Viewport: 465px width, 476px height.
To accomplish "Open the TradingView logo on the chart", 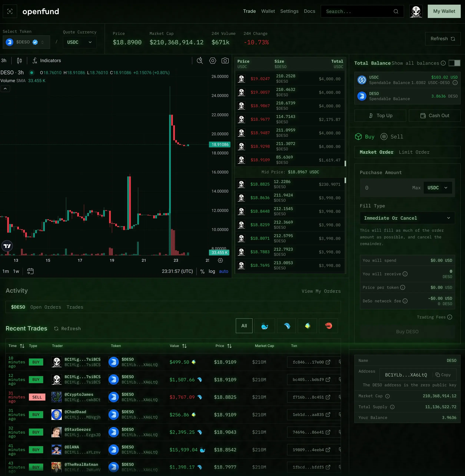I will pos(7,246).
